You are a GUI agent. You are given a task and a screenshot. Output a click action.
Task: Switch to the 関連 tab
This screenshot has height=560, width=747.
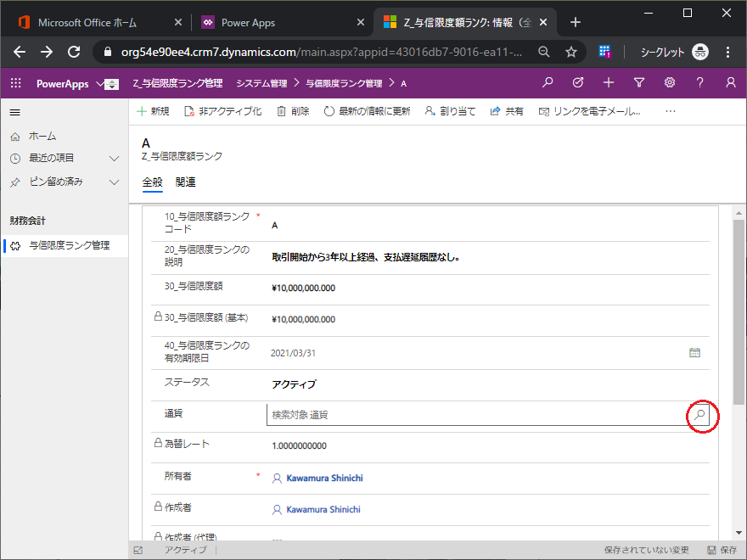(x=185, y=182)
